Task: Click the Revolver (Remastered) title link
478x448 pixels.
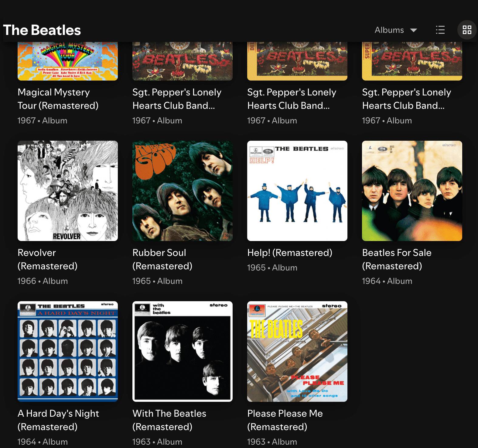Action: [x=48, y=259]
